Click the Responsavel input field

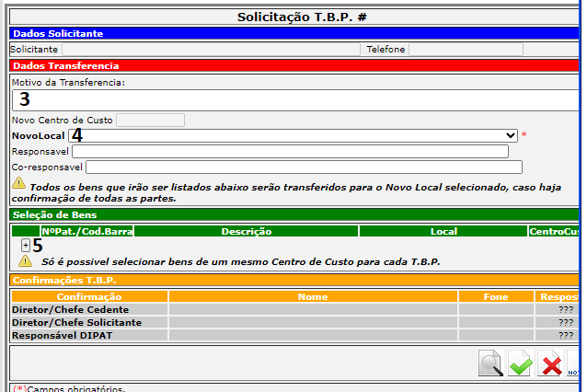(290, 151)
